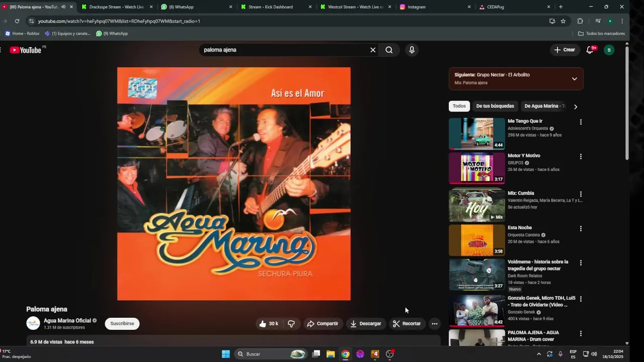Mute the Paloma ajena tab audio icon

click(x=63, y=7)
